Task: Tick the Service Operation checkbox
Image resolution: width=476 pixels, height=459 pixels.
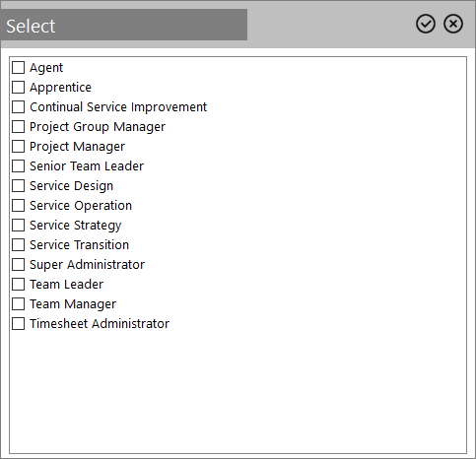Action: [x=19, y=206]
